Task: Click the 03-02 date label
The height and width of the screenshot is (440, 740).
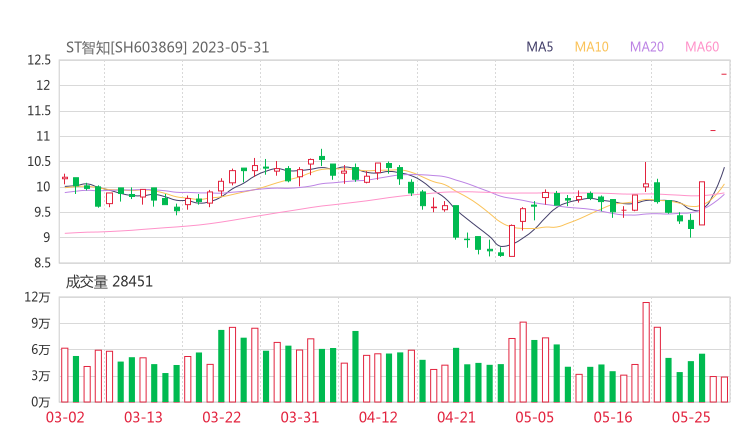Action: point(65,417)
